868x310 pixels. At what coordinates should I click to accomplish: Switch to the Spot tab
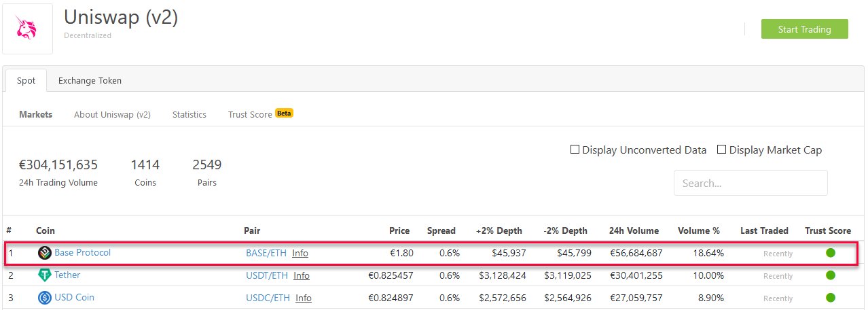[x=26, y=80]
